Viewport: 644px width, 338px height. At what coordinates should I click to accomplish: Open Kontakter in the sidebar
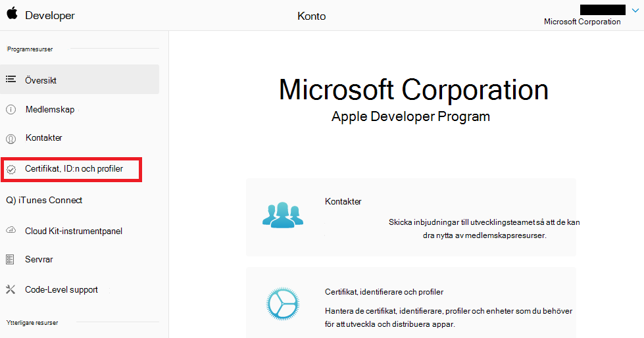[43, 138]
